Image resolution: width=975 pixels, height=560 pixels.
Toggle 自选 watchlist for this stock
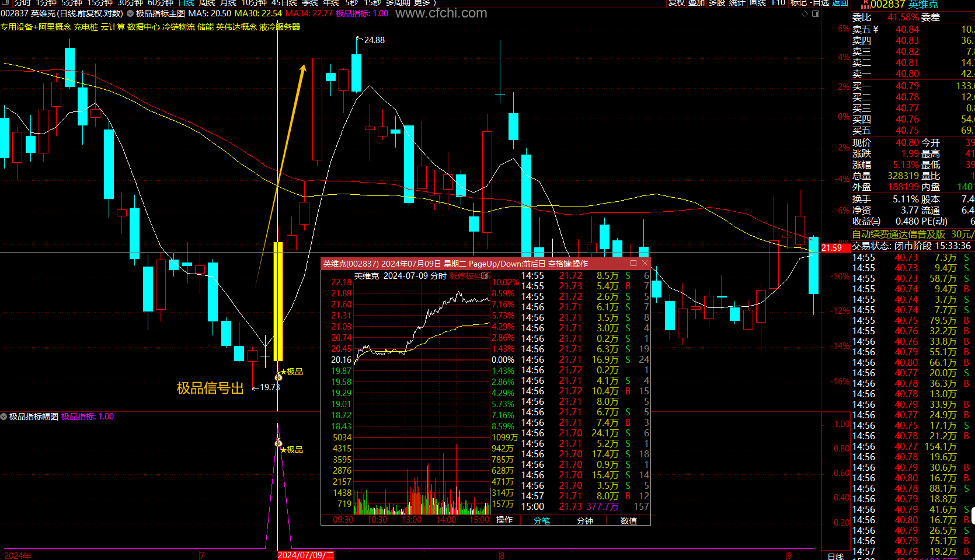[821, 3]
